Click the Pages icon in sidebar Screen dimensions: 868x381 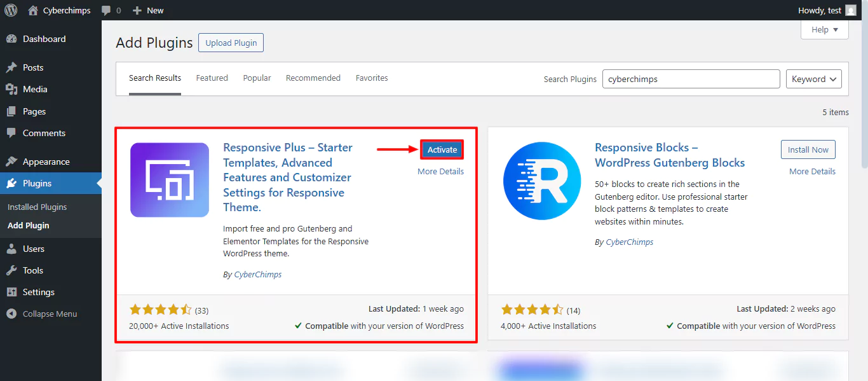[x=11, y=111]
